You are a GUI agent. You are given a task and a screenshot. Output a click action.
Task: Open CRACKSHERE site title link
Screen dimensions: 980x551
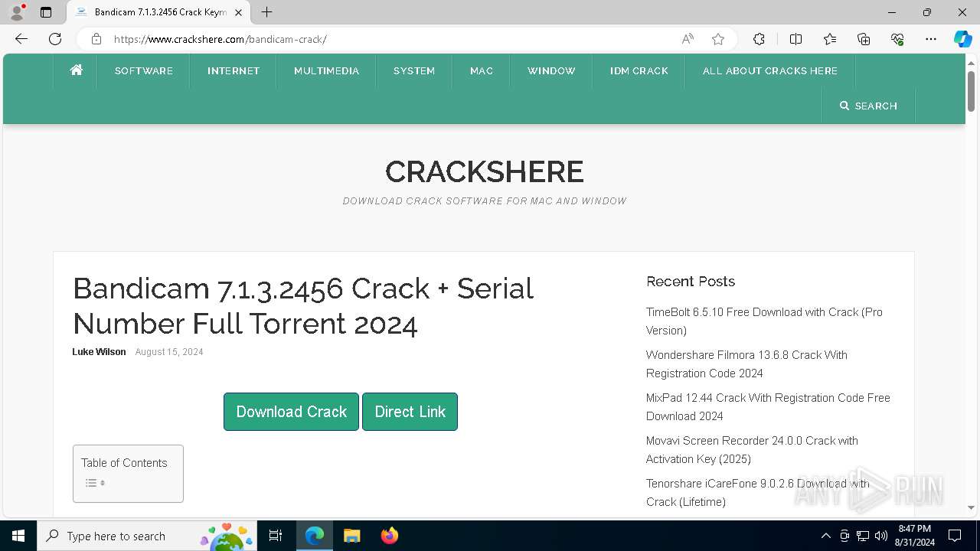click(x=485, y=171)
